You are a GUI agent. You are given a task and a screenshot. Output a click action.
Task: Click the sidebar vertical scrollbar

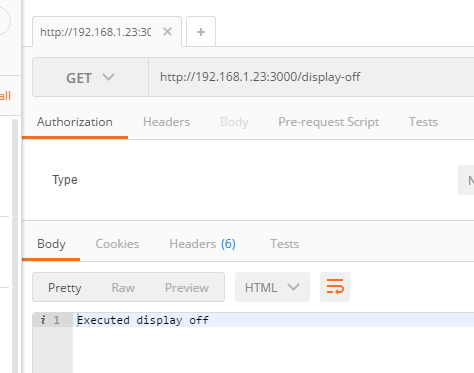point(15,246)
